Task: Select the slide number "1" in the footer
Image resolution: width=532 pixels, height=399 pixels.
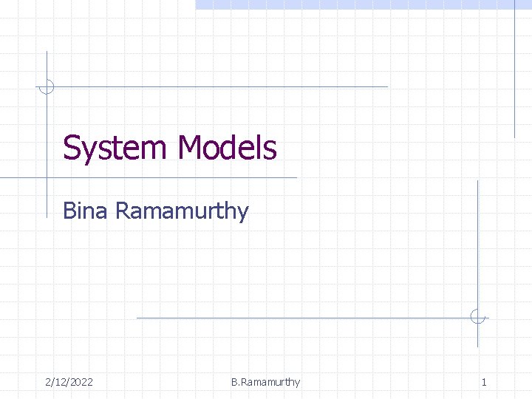Action: pyautogui.click(x=484, y=383)
